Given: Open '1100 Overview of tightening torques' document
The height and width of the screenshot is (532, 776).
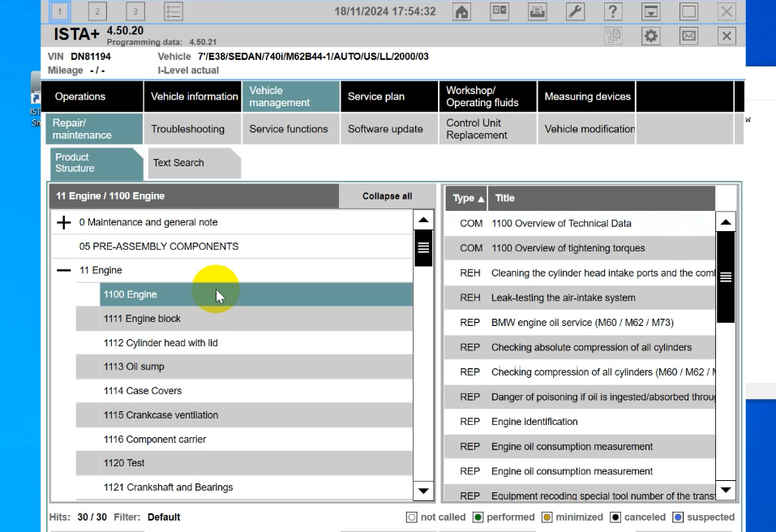Looking at the screenshot, I should coord(580,248).
